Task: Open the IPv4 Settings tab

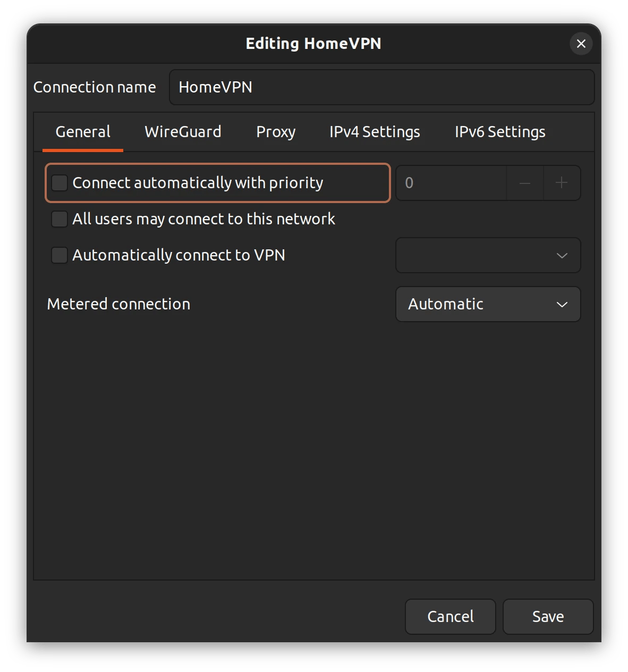Action: click(x=374, y=132)
